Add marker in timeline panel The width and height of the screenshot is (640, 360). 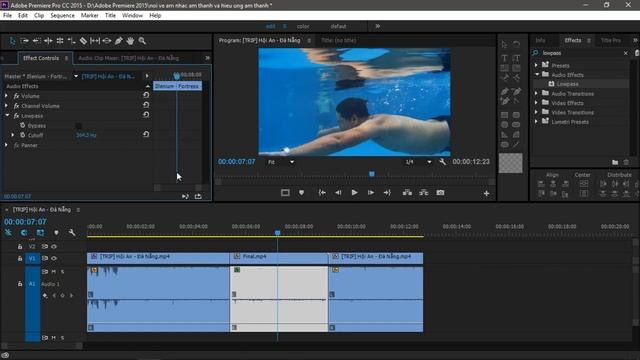pos(56,233)
